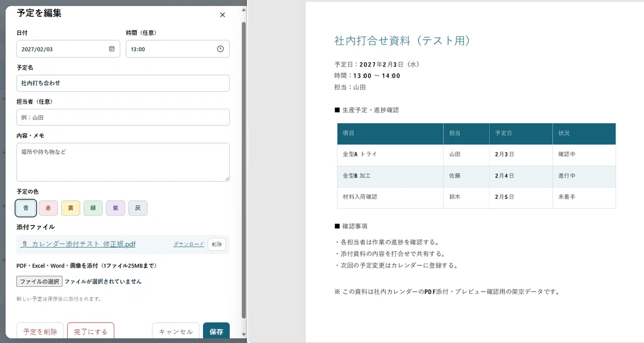Click the 担当者 field with placeholder 例：山田

[x=123, y=117]
